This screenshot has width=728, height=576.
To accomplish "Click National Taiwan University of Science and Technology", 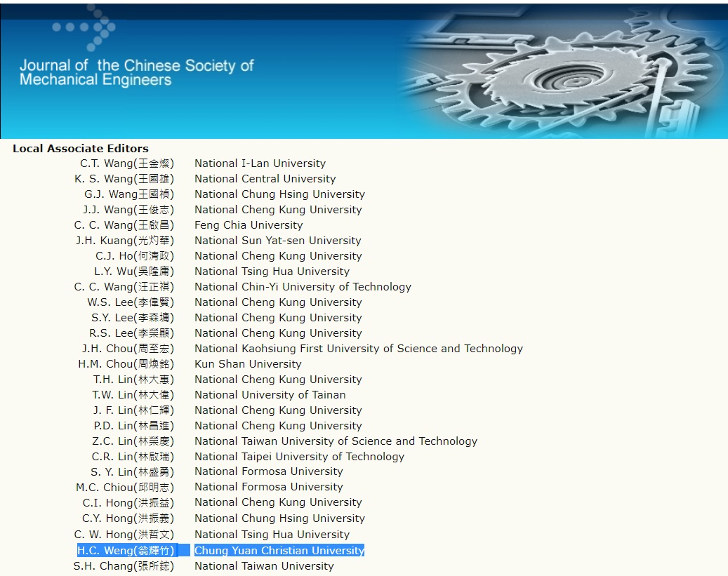I will pos(336,441).
